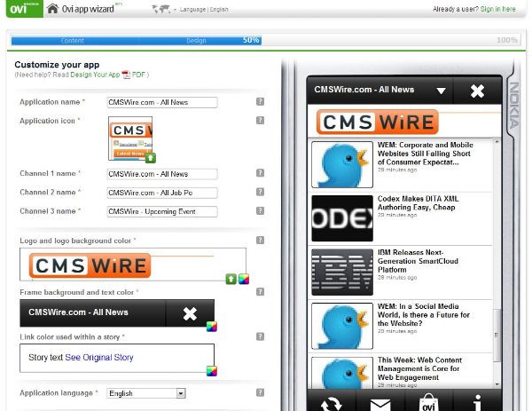Viewport: 532px width, 411px height.
Task: Click scroll down arrow in phone preview
Action: click(497, 384)
